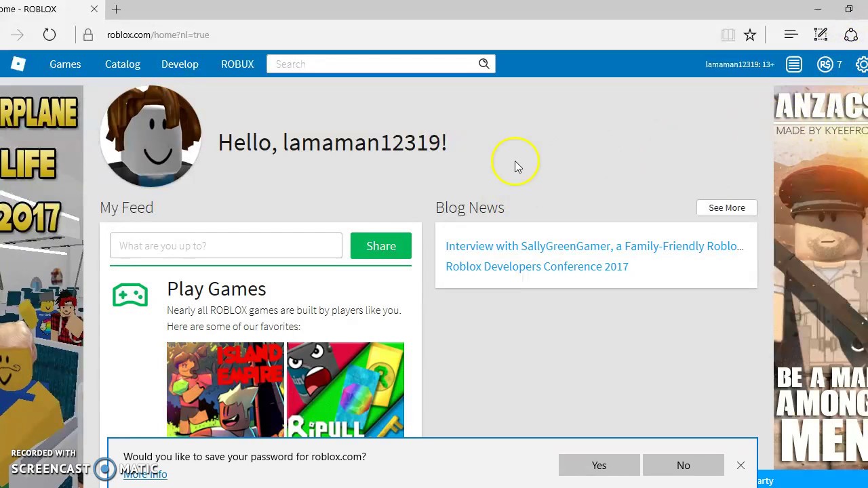This screenshot has height=488, width=868.
Task: Click the Play Games heading
Action: click(216, 289)
